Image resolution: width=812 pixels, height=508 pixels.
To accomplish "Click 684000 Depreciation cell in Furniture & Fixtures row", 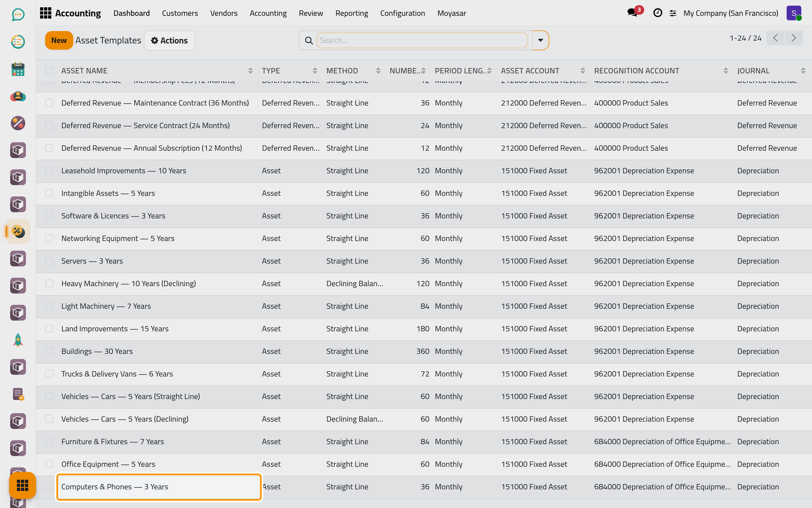I will click(x=662, y=442).
